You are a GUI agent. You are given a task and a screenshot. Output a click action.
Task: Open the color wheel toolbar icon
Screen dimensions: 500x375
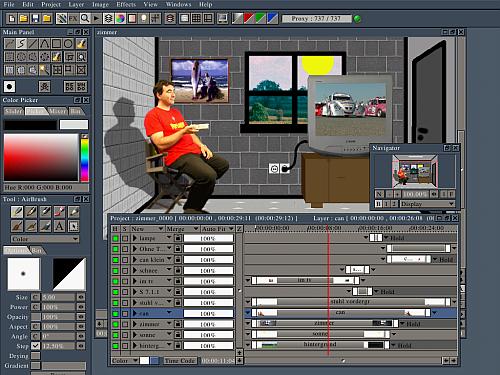[x=120, y=18]
